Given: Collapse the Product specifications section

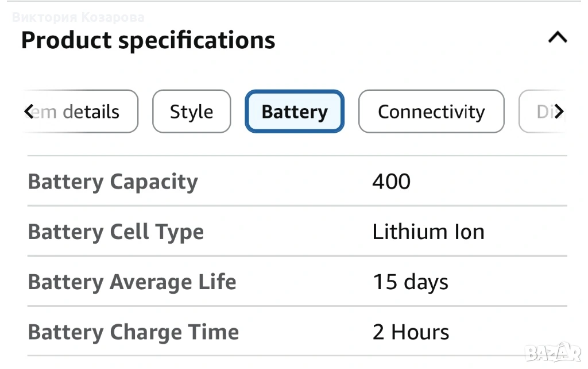Looking at the screenshot, I should [x=557, y=39].
